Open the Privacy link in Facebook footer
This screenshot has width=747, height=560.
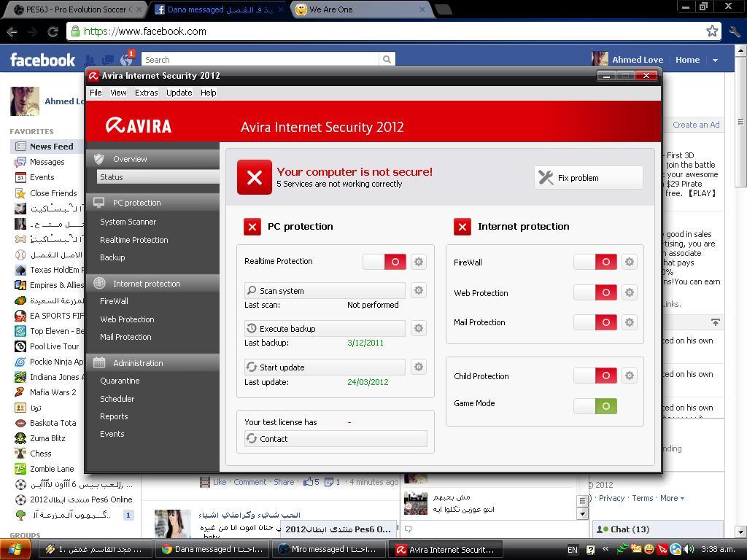[611, 498]
